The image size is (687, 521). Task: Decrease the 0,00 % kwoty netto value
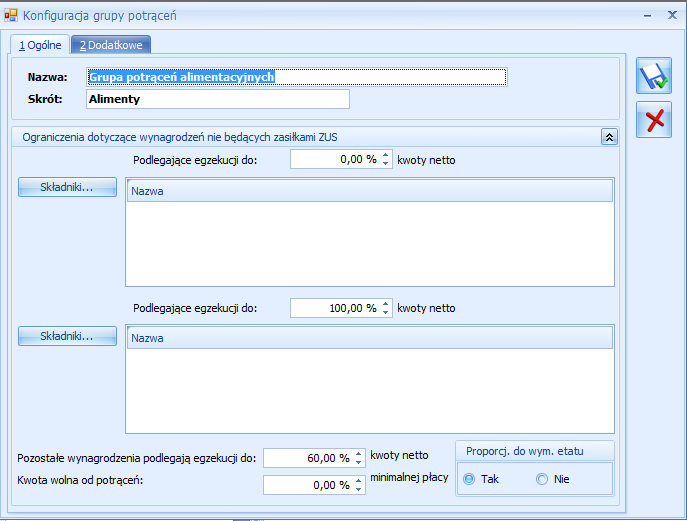pyautogui.click(x=386, y=164)
